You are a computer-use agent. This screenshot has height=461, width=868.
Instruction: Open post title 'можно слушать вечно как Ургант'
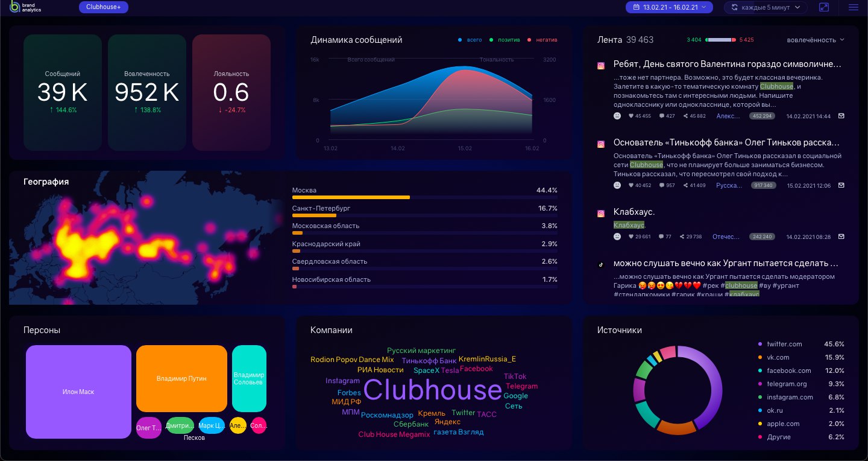[726, 264]
